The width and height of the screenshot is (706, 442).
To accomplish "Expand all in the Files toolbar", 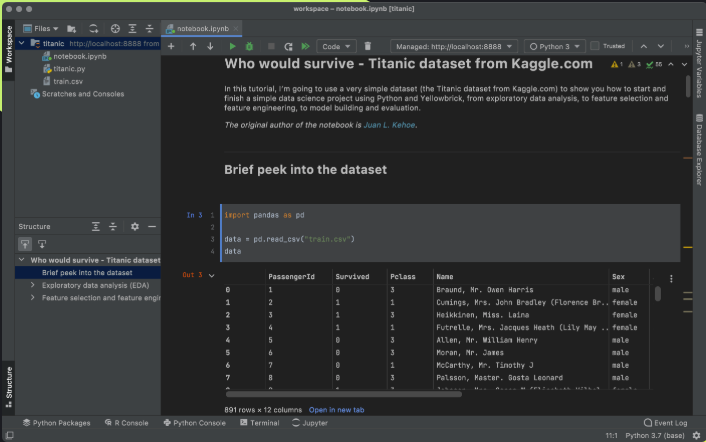I will pyautogui.click(x=132, y=29).
